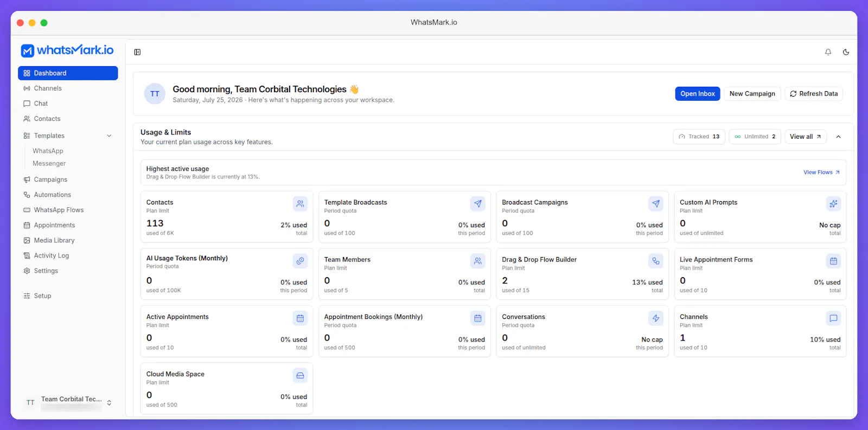Viewport: 868px width, 430px height.
Task: Open Settings in the sidebar
Action: [68, 271]
